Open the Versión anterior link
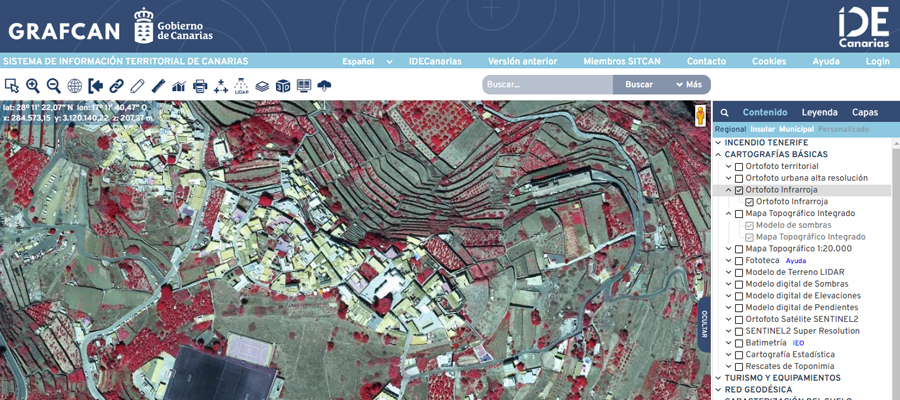The width and height of the screenshot is (900, 400). pos(522,61)
